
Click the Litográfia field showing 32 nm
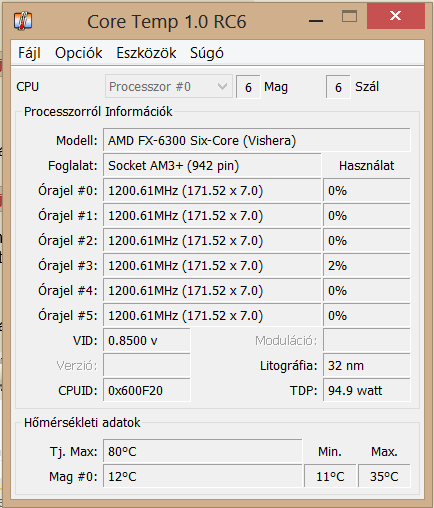click(367, 365)
